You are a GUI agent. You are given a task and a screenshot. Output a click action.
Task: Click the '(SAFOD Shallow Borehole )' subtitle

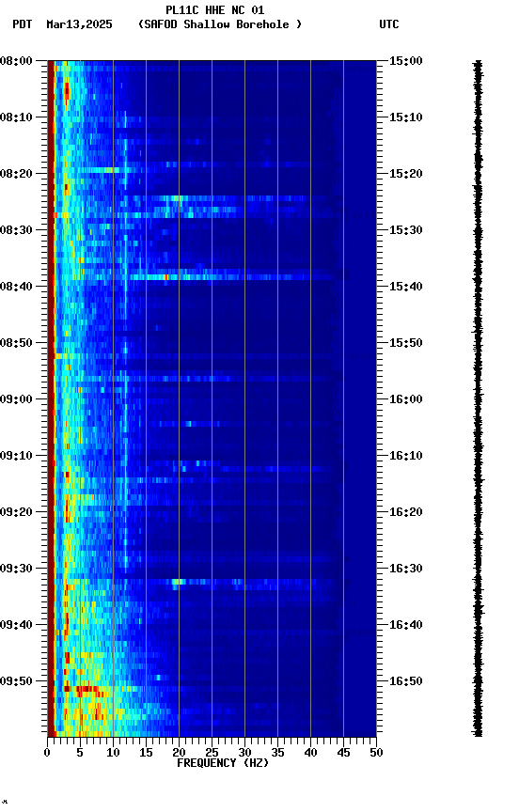click(x=220, y=24)
